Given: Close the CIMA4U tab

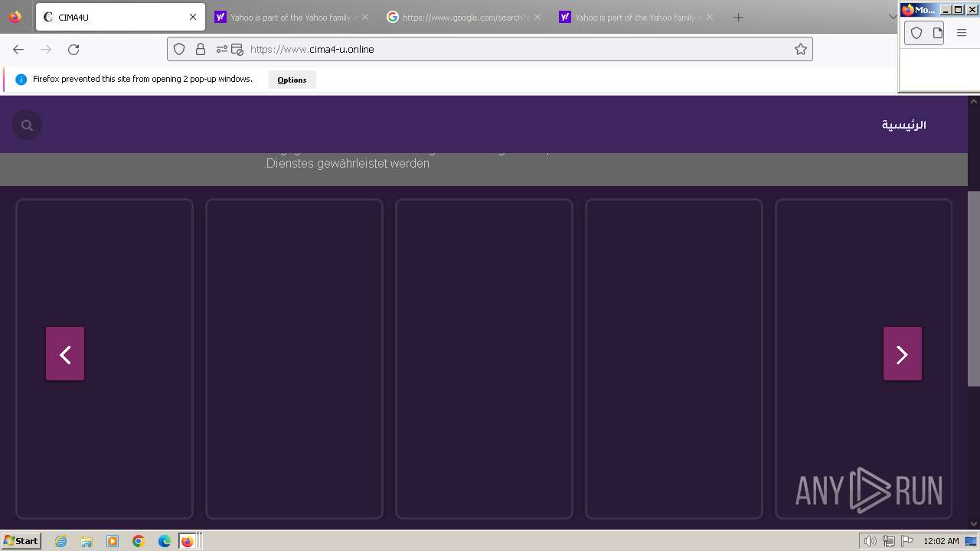Looking at the screenshot, I should (x=193, y=17).
